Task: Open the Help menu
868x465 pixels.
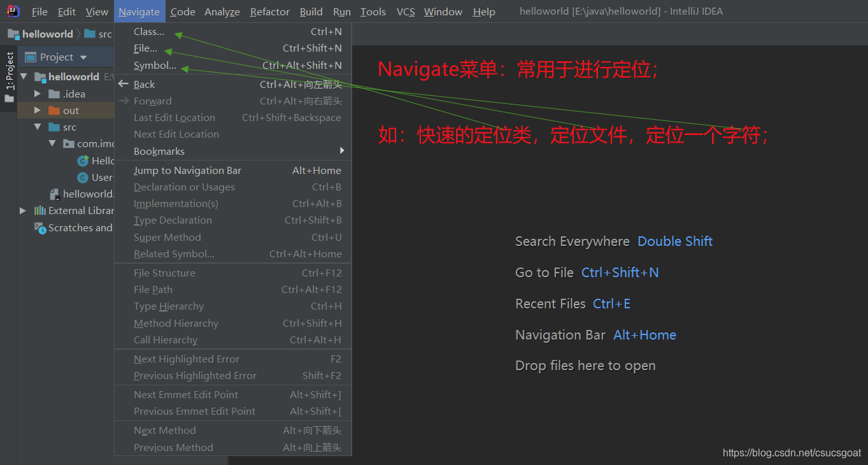Action: (484, 11)
